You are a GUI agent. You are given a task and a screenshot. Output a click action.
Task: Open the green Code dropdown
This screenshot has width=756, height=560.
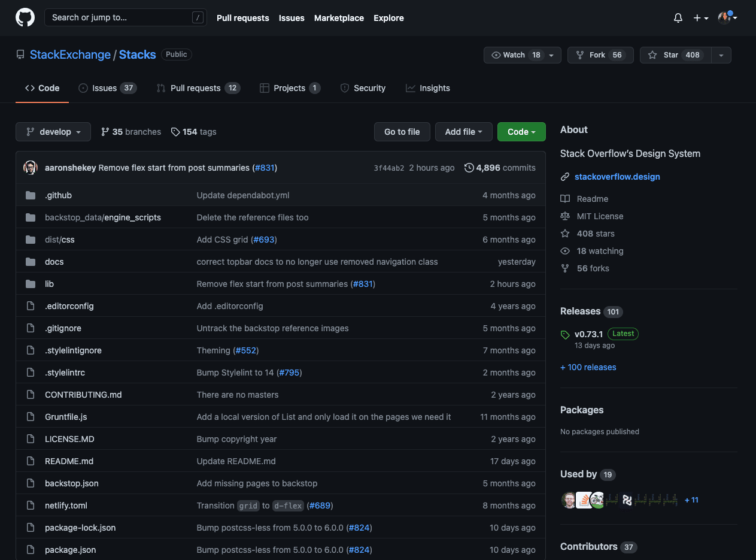(x=521, y=132)
